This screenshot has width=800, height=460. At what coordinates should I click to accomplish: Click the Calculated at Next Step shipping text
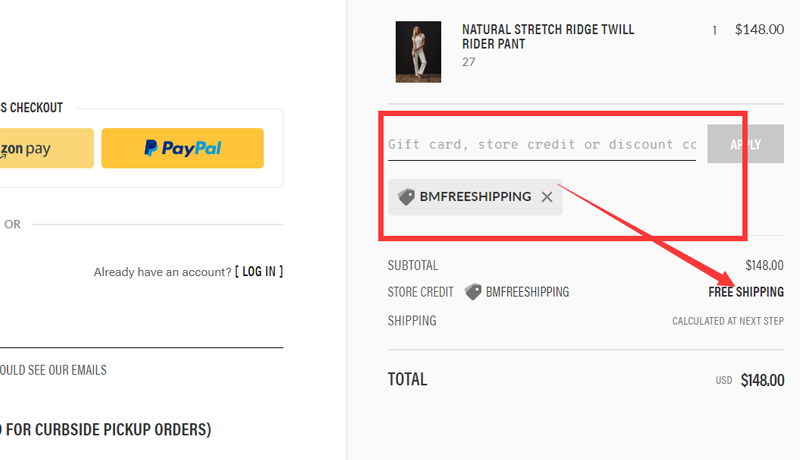tap(728, 321)
